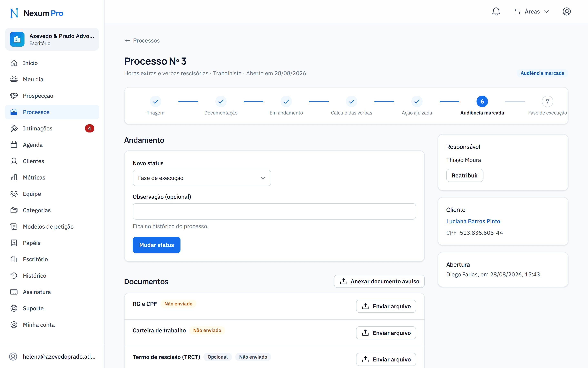Click the Audiência marcada status tag

tap(542, 73)
